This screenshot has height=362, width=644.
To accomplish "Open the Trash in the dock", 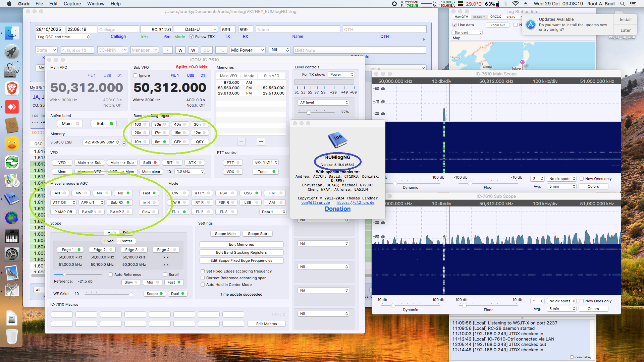I will point(12,336).
